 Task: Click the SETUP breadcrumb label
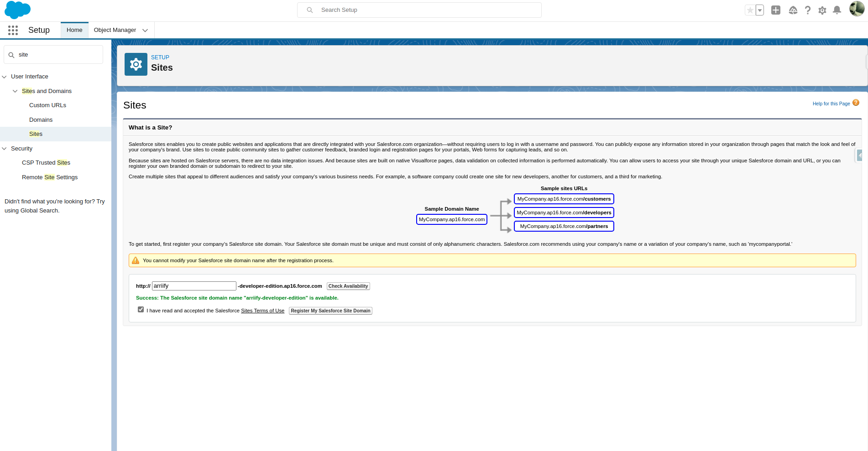(160, 57)
